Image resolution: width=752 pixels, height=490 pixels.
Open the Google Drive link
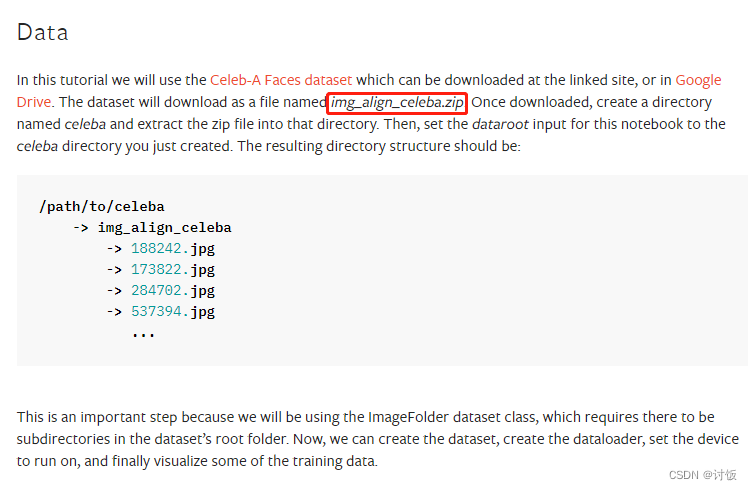[x=698, y=80]
